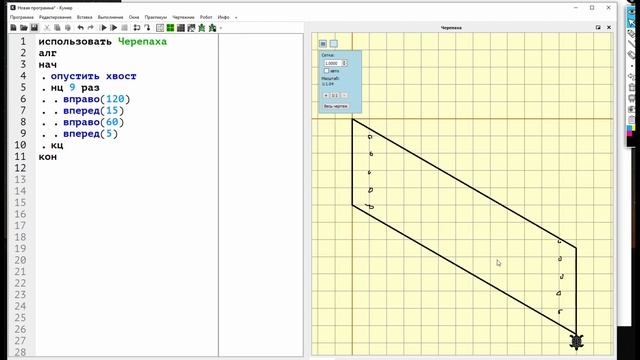Click the dark grid icon in toolbar
Image resolution: width=640 pixels, height=360 pixels.
[x=181, y=28]
